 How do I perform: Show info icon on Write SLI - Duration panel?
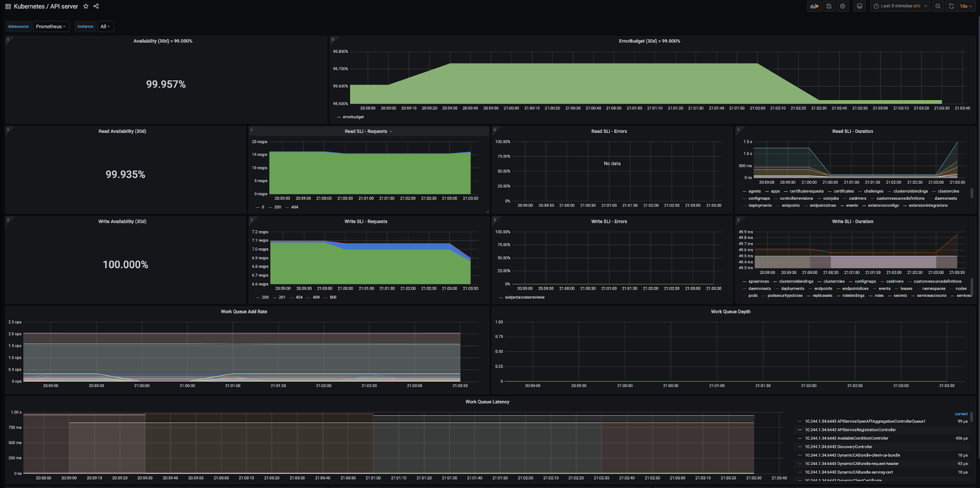pos(738,220)
